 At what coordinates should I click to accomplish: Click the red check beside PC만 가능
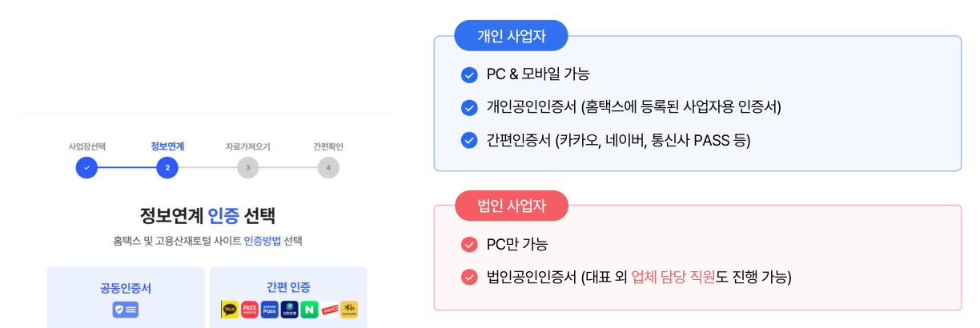(x=469, y=245)
